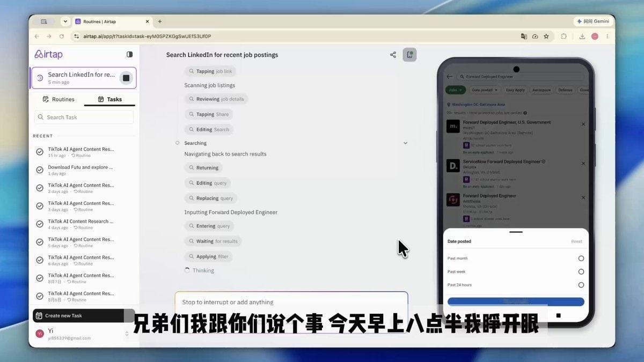Image resolution: width=644 pixels, height=362 pixels.
Task: Stop the running Search LinkedIn task
Action: [x=126, y=78]
